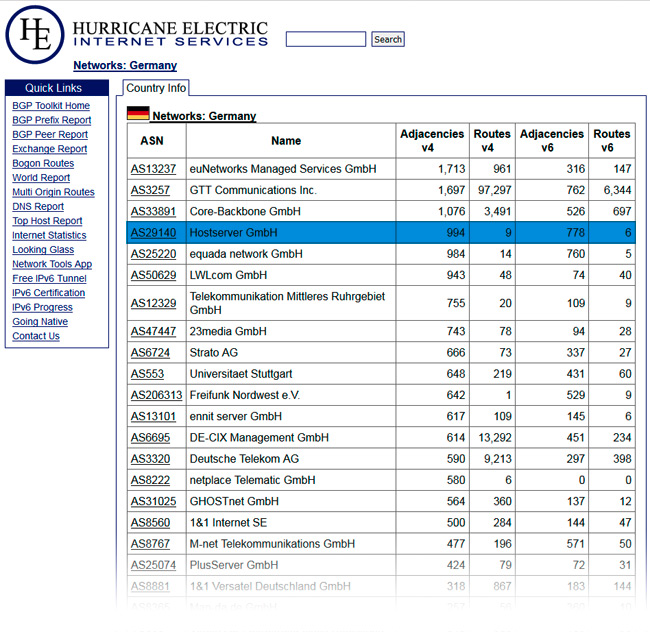650x632 pixels.
Task: Open AS12329 link
Action: coord(153,303)
